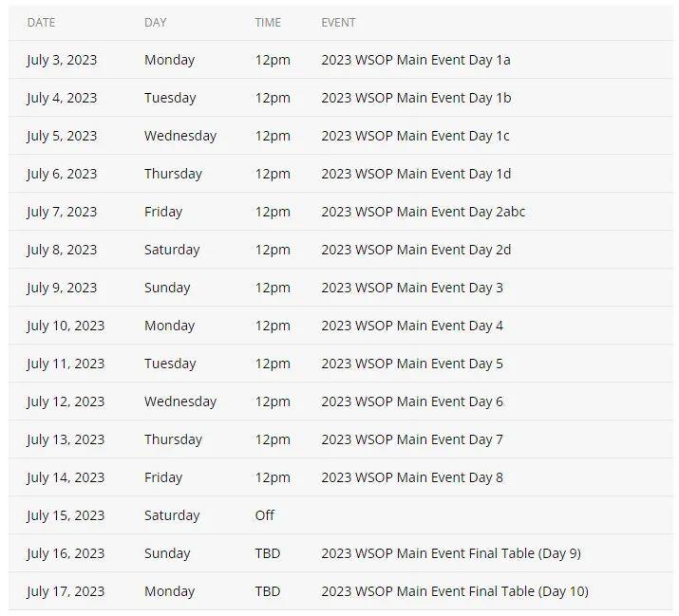Select the July 13, 2023 date cell

click(x=66, y=439)
